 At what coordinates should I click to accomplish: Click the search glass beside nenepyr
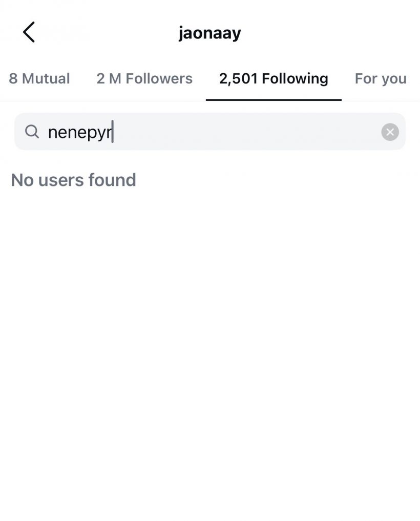32,132
